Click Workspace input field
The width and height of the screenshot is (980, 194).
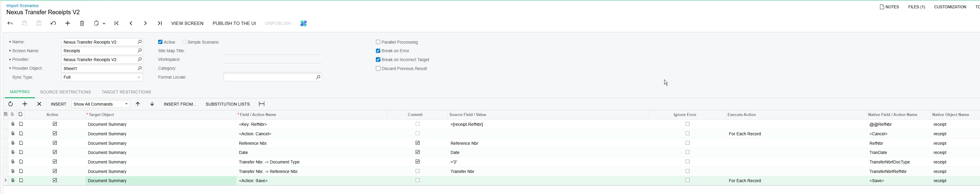[x=272, y=60]
